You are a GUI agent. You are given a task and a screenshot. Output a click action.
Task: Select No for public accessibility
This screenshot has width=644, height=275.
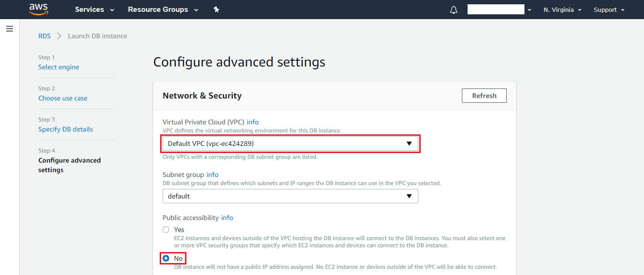(166, 258)
